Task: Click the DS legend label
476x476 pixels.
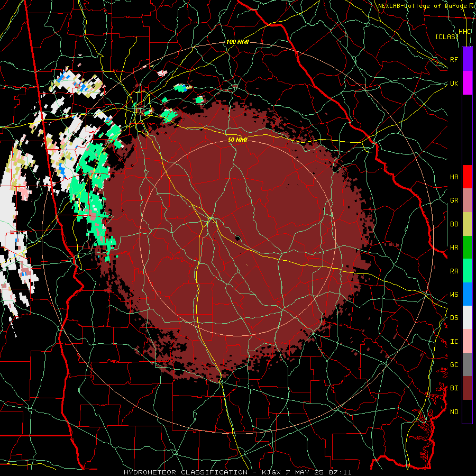Action: coord(454,318)
